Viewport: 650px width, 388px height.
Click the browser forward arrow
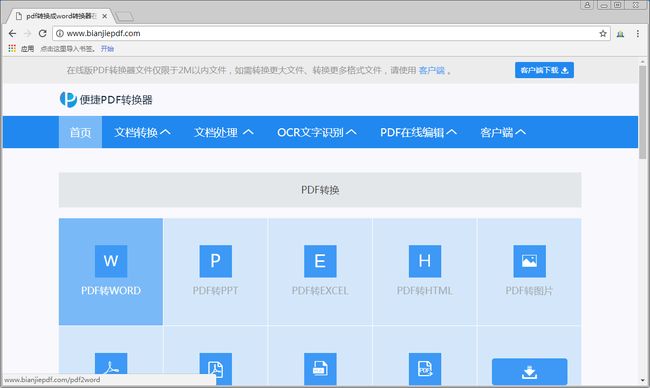tap(27, 34)
